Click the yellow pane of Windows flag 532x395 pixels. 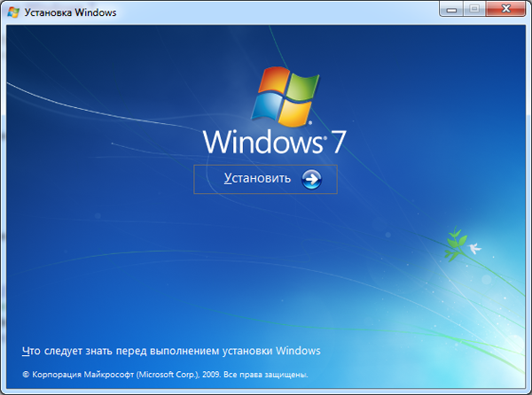coord(296,112)
